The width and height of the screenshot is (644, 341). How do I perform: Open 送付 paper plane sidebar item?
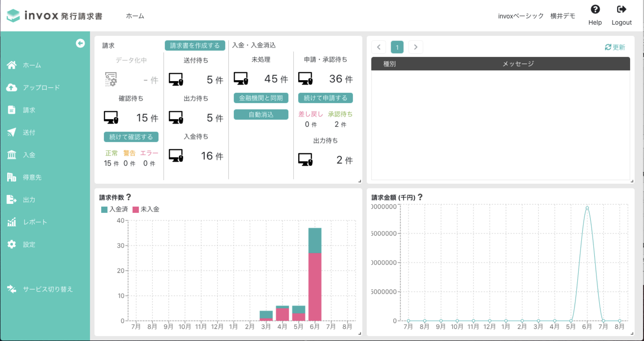(x=12, y=132)
